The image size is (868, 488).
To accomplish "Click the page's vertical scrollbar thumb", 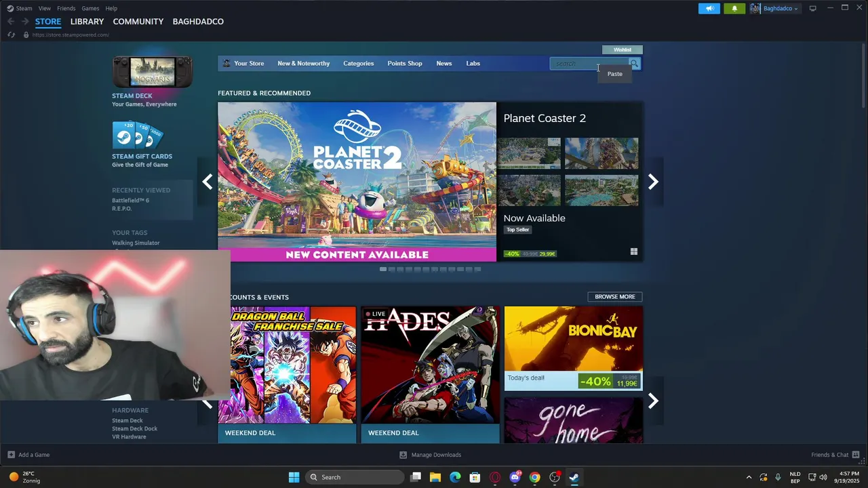I will 863,76.
